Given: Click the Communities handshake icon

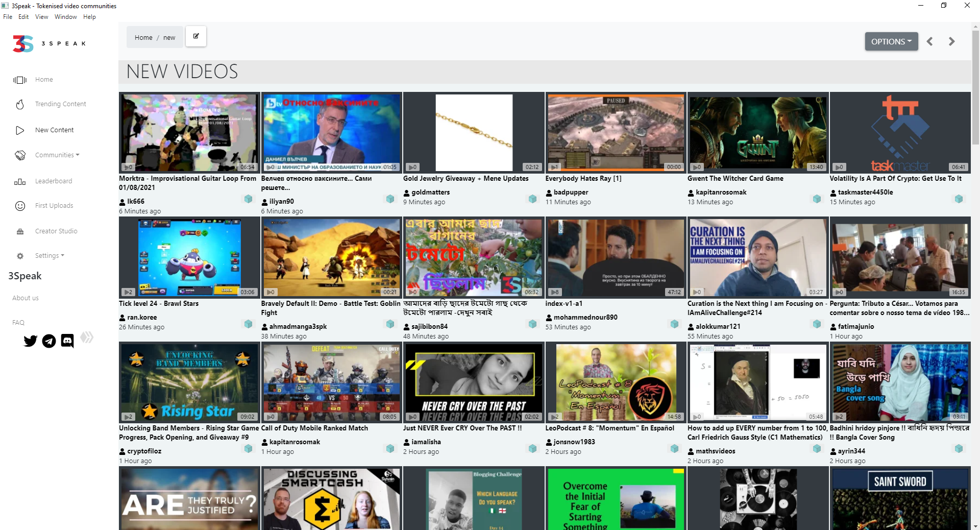Looking at the screenshot, I should [20, 155].
